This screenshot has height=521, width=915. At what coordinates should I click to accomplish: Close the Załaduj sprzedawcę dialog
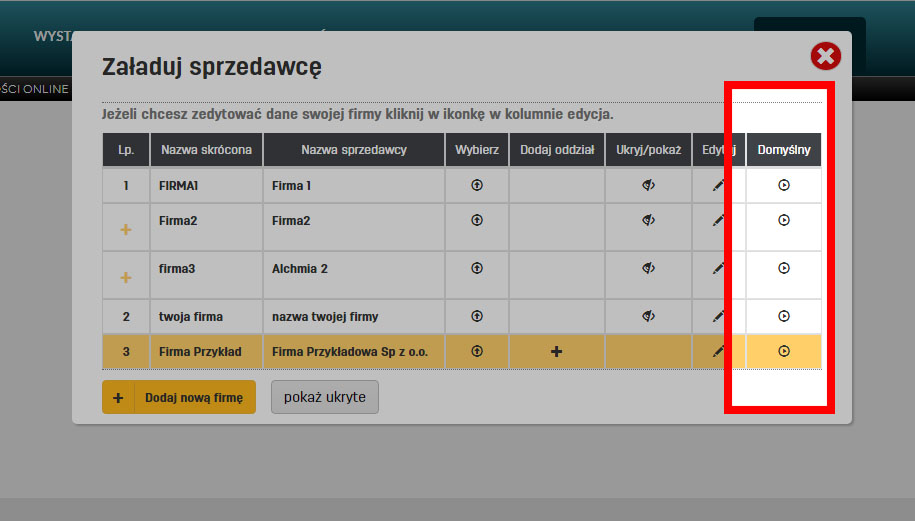pos(825,56)
